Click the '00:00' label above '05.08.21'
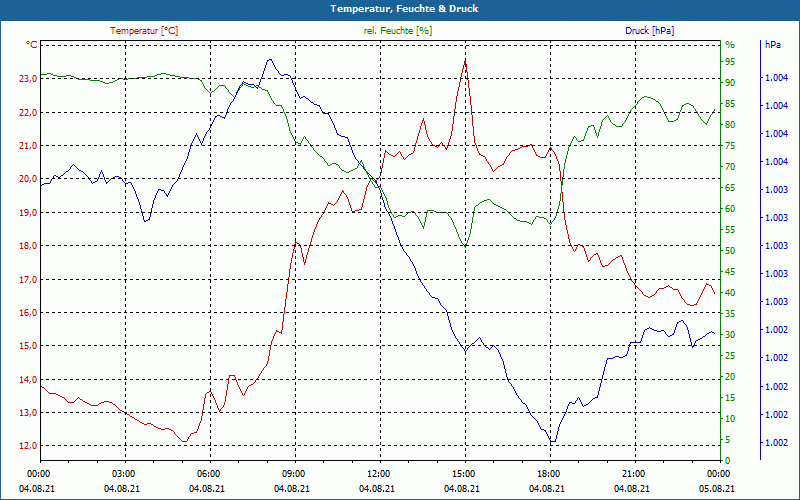The height and width of the screenshot is (500, 800). [717, 473]
